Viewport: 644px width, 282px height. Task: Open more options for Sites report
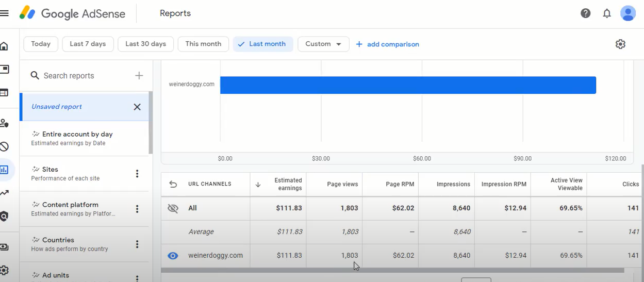pyautogui.click(x=137, y=174)
